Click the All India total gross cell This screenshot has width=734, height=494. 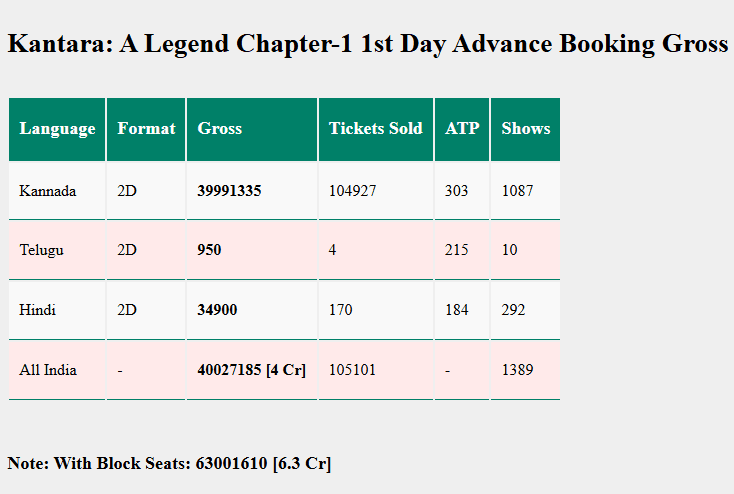pos(252,370)
